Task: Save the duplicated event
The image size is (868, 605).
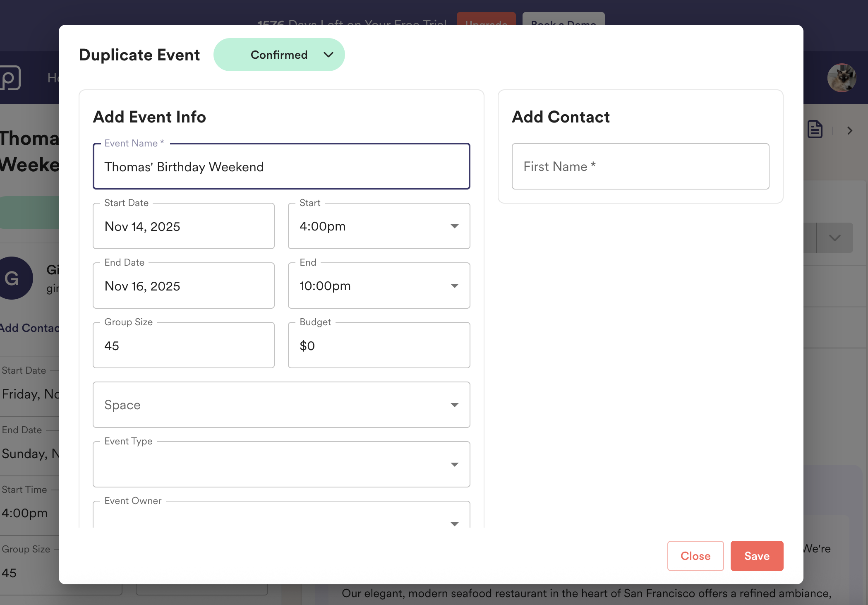Action: point(757,556)
